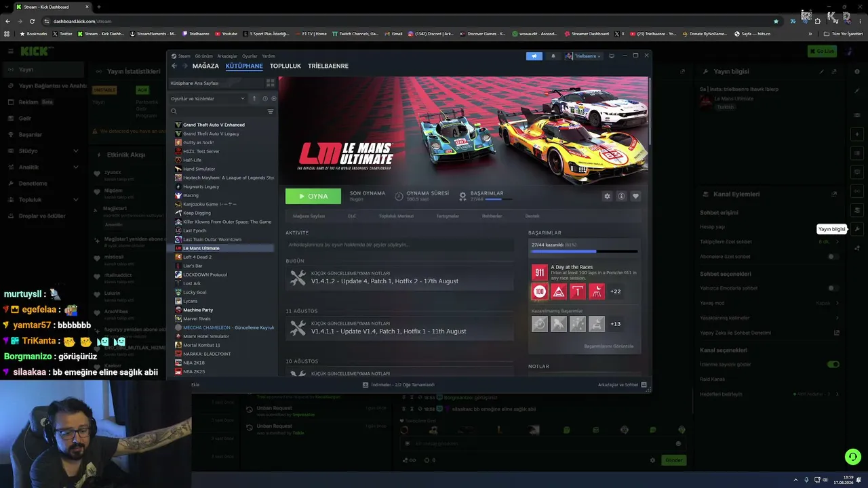Select 'Left 4 Dead 2' in library list

[197, 257]
